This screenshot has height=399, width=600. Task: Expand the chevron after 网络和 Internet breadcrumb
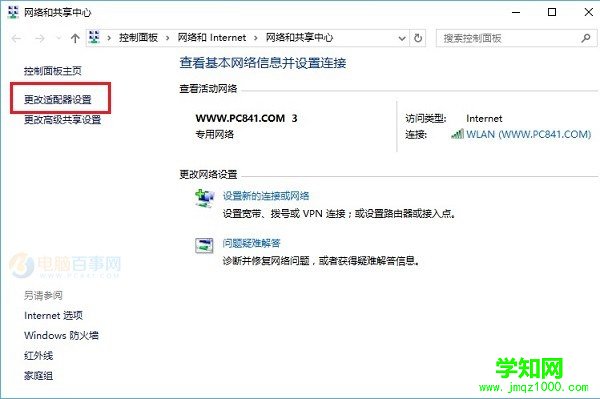point(256,38)
